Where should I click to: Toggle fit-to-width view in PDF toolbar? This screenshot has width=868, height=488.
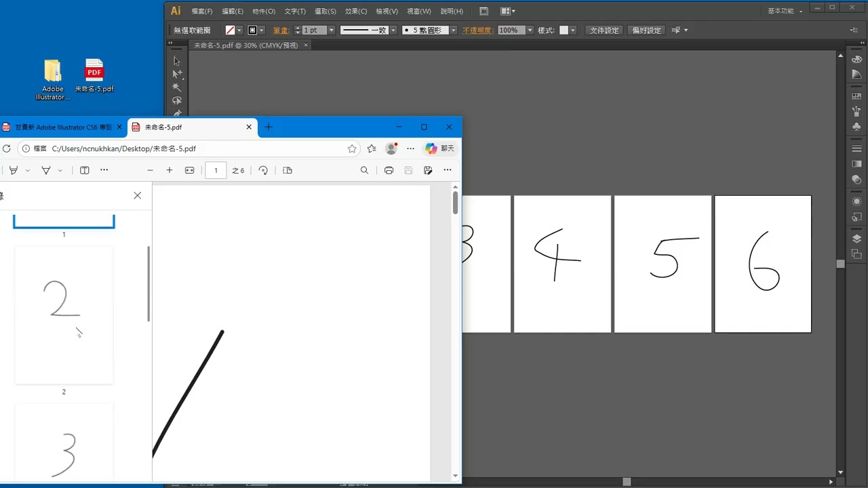pyautogui.click(x=190, y=170)
